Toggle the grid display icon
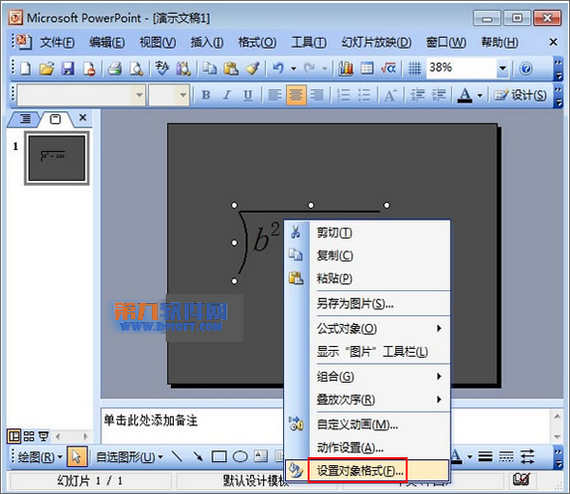This screenshot has width=570, height=494. click(x=414, y=68)
